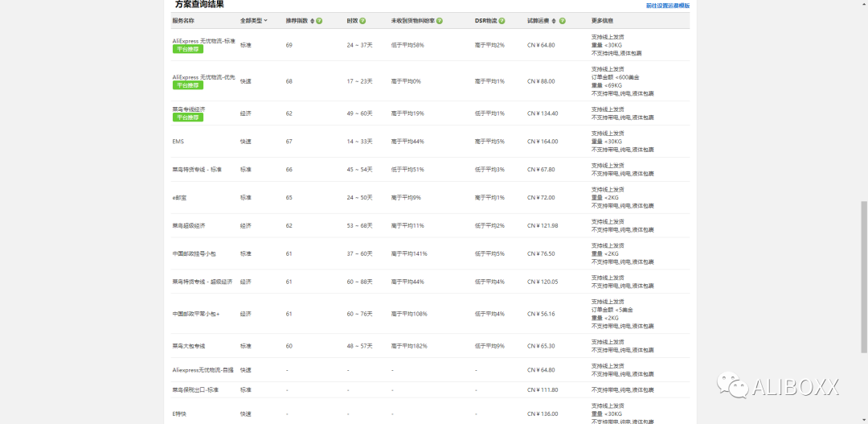Select the 菜鸟特货专线 - 超级经济 service name
Viewport: 868px width, 424px height.
(203, 282)
